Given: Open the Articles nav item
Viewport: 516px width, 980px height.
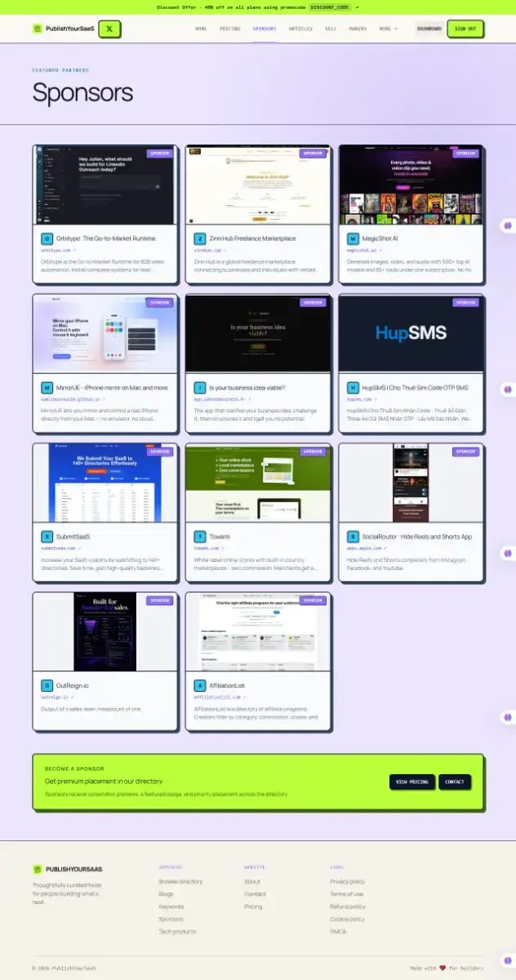Looking at the screenshot, I should [x=300, y=29].
